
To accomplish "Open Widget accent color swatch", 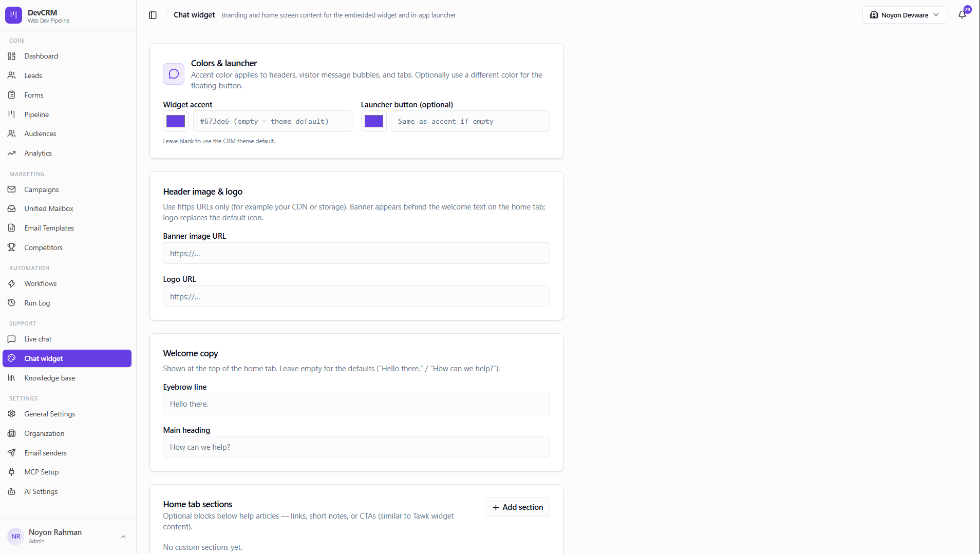I will [176, 121].
